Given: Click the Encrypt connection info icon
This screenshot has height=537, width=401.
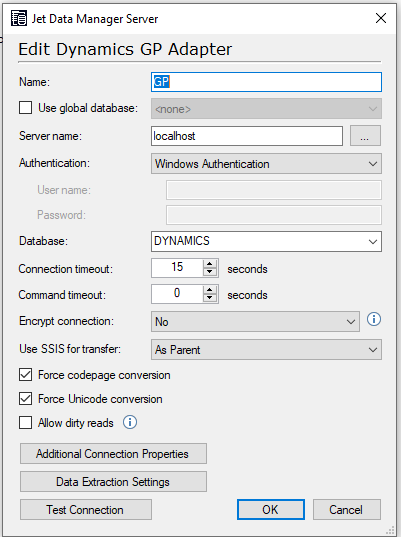Looking at the screenshot, I should tap(374, 319).
